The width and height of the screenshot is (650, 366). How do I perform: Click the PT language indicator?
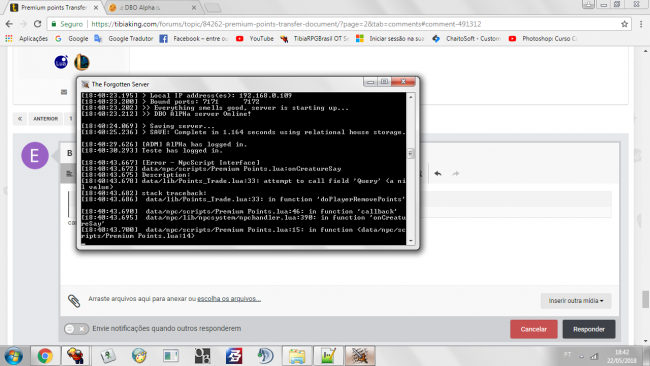point(568,354)
